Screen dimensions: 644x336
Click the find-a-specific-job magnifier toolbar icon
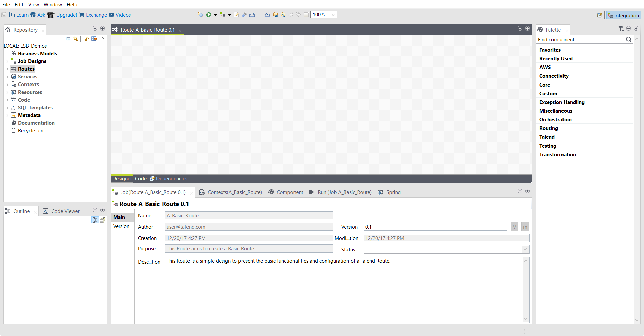(200, 15)
